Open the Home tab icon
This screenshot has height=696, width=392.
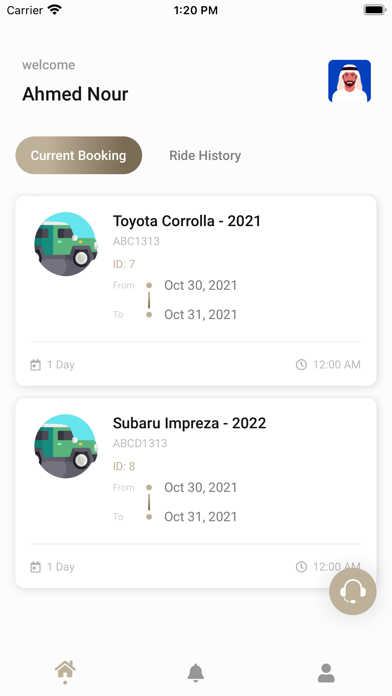[65, 672]
